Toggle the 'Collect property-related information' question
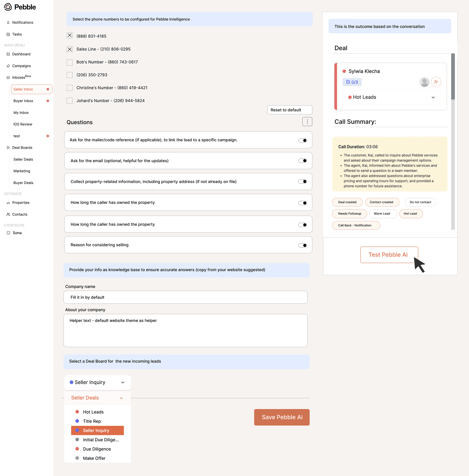469x476 pixels. [303, 182]
